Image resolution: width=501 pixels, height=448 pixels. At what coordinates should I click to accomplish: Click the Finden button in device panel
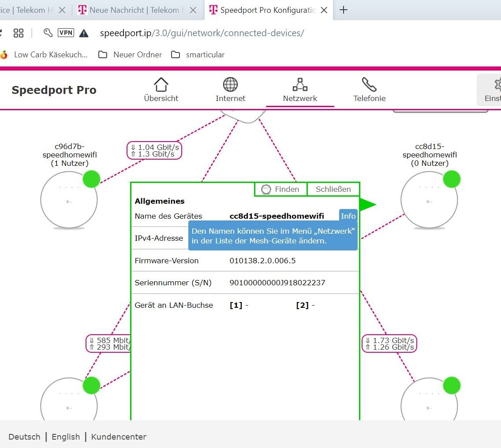tap(281, 189)
